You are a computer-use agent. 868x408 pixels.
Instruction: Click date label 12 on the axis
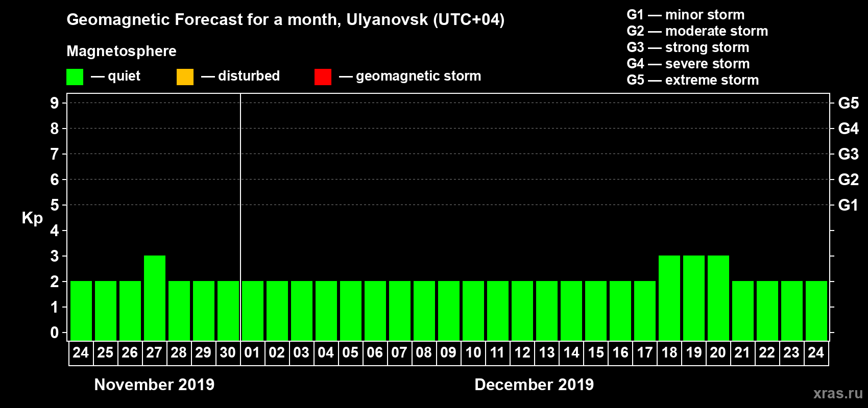522,352
